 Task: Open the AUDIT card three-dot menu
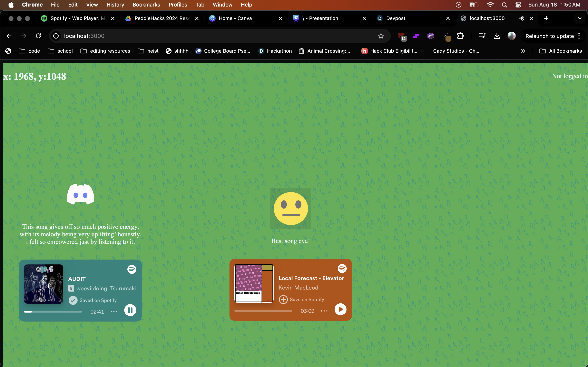point(114,312)
